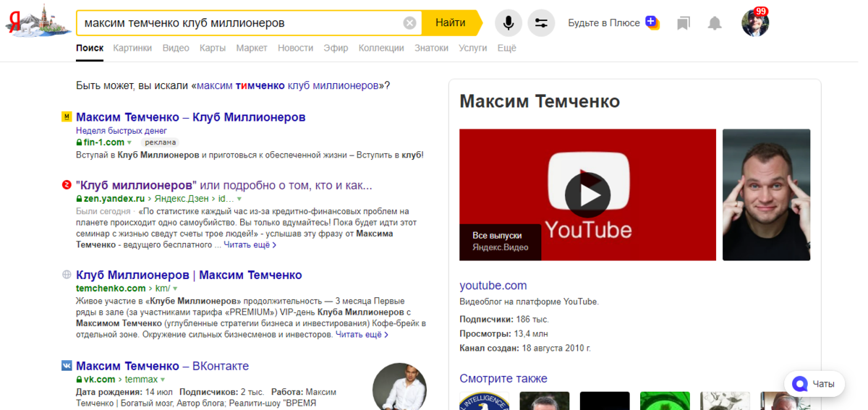Click the VKontakte favicon
Screen dimensions: 868x410
tap(67, 366)
